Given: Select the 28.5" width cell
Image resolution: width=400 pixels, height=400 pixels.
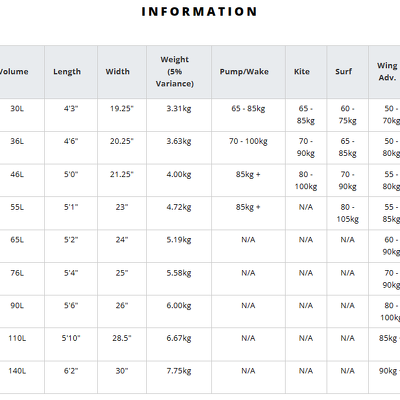Looking at the screenshot, I should click(x=122, y=338).
